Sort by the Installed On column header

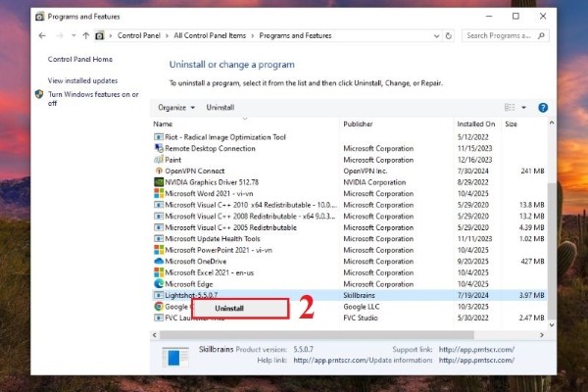point(476,124)
